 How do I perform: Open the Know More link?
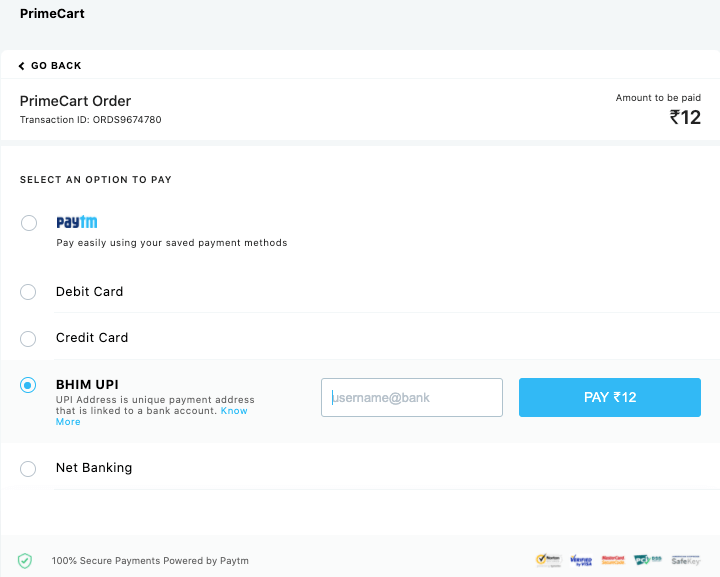point(234,411)
